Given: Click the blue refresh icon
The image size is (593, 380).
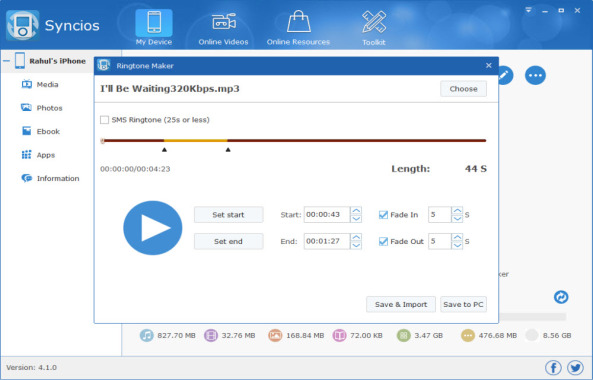Looking at the screenshot, I should click(561, 297).
